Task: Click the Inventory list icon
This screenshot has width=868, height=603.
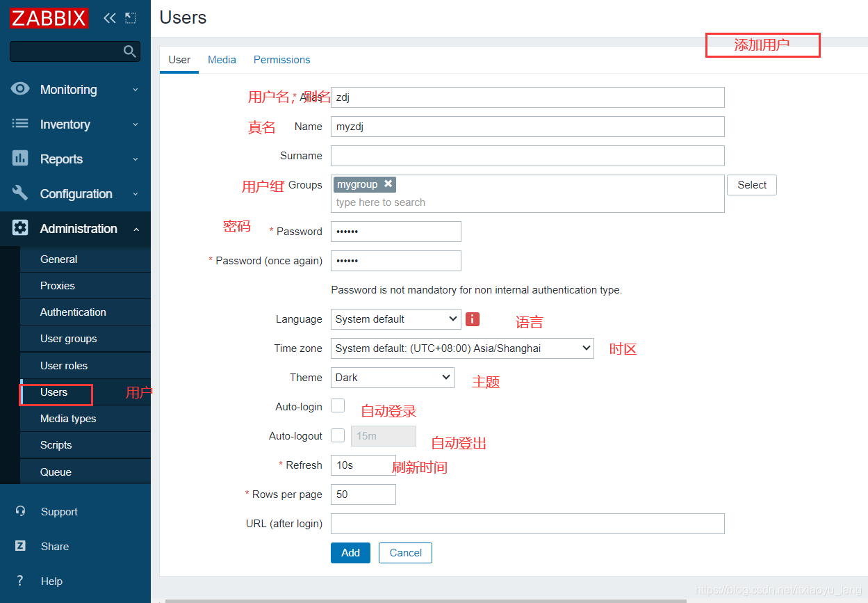Action: (x=20, y=124)
